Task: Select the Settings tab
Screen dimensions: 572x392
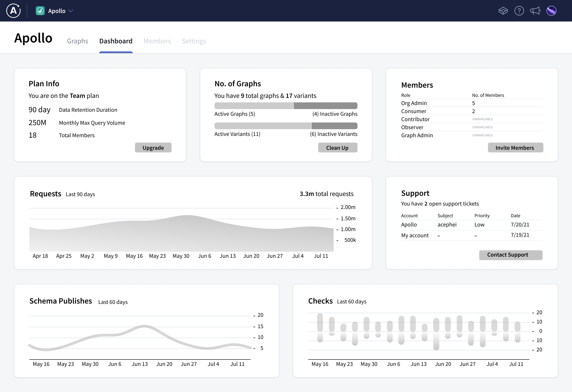Action: coord(194,41)
